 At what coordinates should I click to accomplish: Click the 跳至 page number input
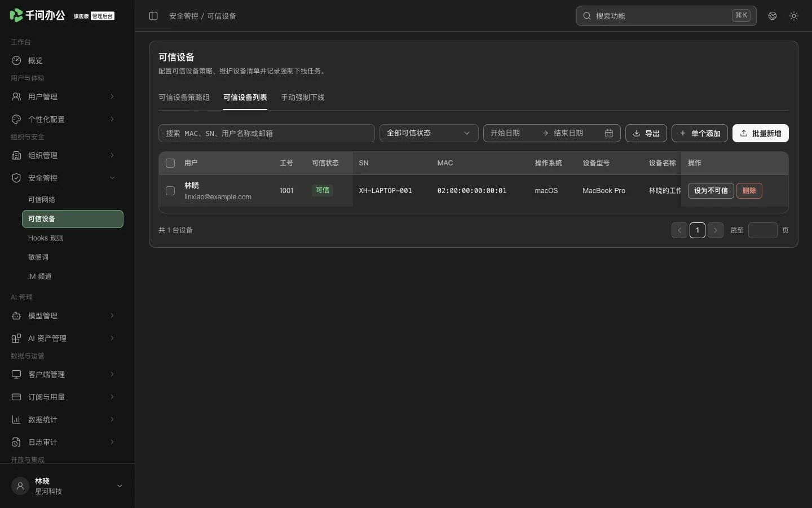(x=763, y=230)
